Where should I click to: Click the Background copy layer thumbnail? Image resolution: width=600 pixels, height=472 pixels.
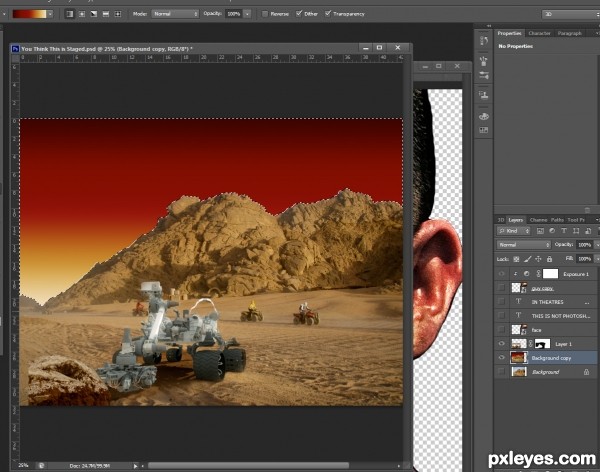[519, 358]
